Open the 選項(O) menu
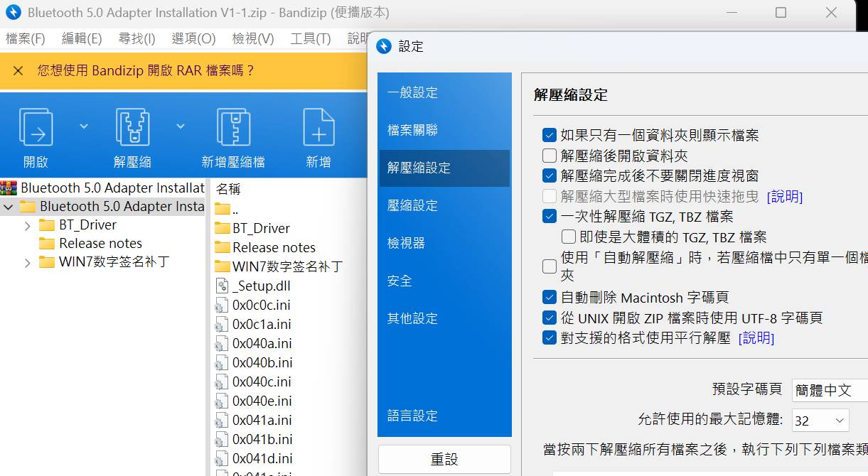Image resolution: width=868 pixels, height=476 pixels. click(x=193, y=39)
